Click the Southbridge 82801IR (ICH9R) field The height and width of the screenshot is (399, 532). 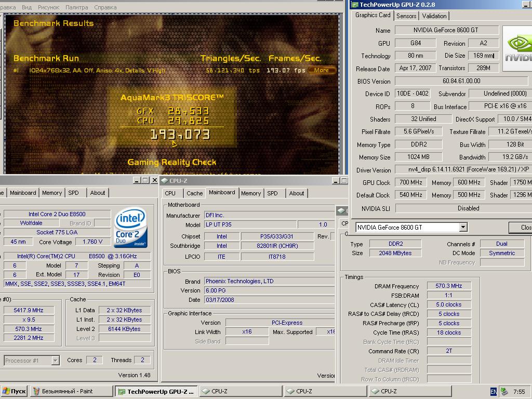(277, 246)
